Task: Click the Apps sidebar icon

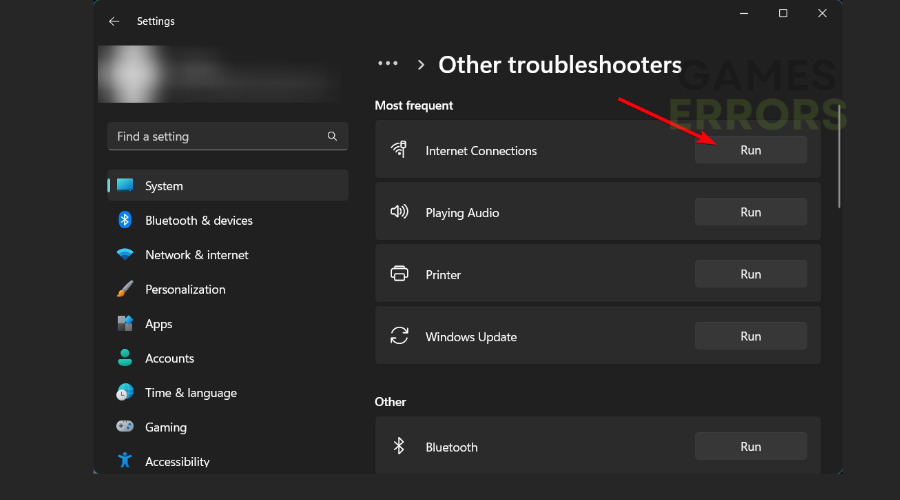Action: 125,324
